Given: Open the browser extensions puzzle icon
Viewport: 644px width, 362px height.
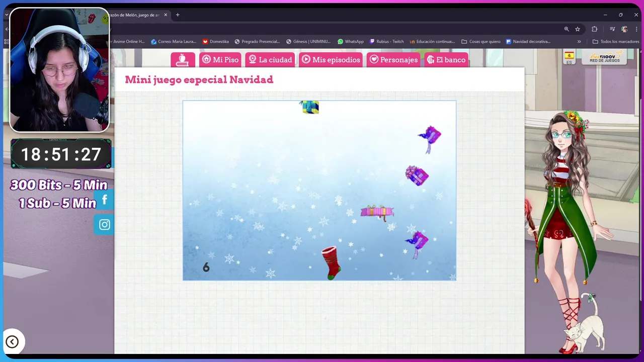Looking at the screenshot, I should point(594,29).
